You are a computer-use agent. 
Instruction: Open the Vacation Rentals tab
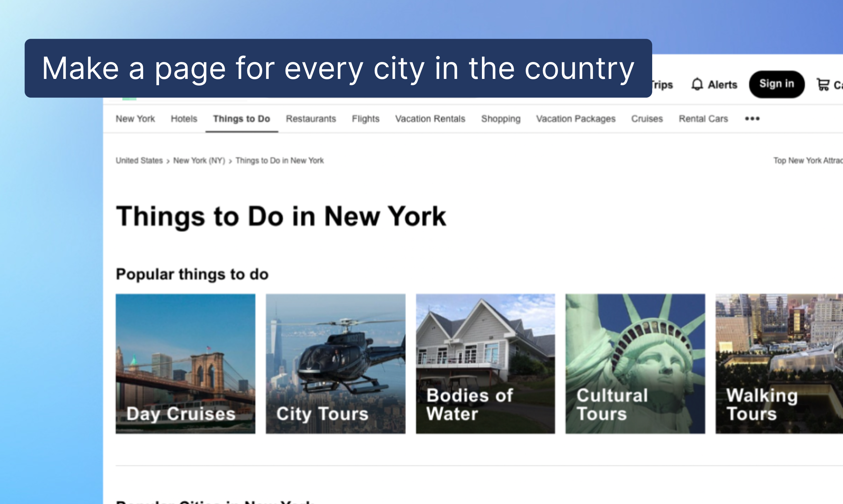[x=430, y=118]
